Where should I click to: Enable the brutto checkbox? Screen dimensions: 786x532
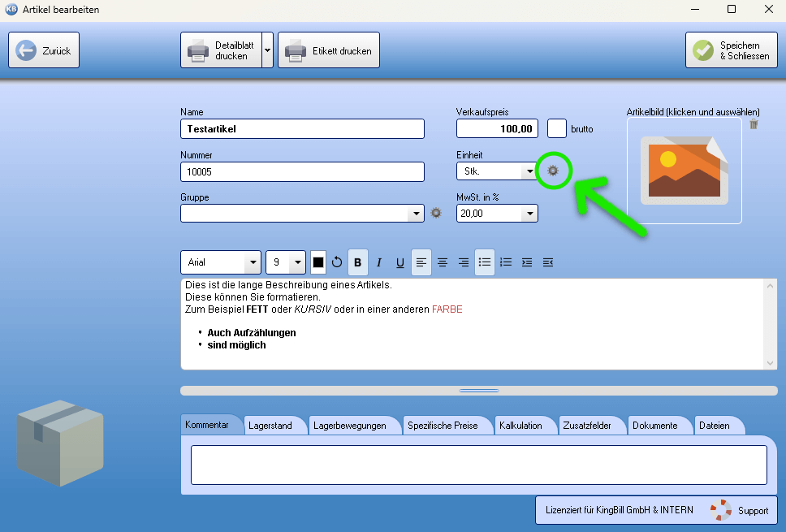pos(557,128)
